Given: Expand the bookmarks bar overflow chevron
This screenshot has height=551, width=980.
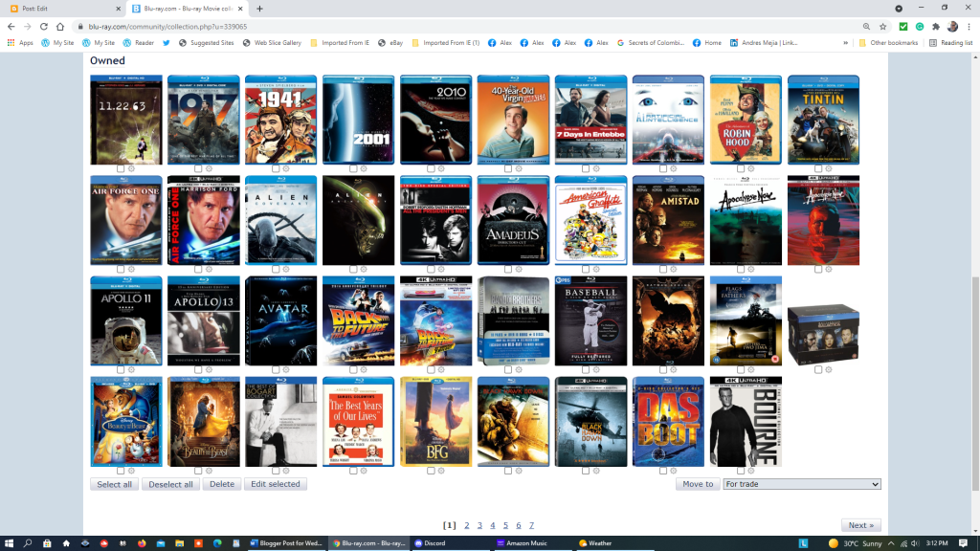Looking at the screenshot, I should coord(846,43).
